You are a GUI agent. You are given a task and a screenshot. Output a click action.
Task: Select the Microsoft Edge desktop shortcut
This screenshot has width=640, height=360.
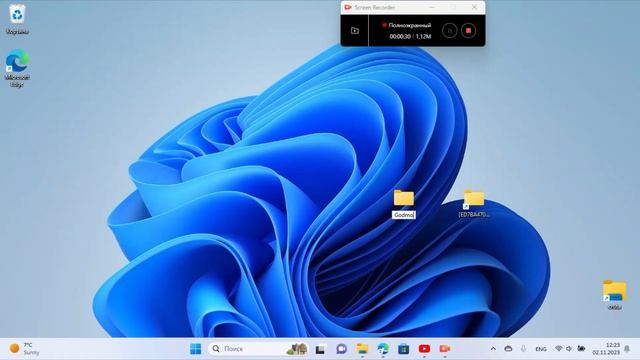(17, 68)
